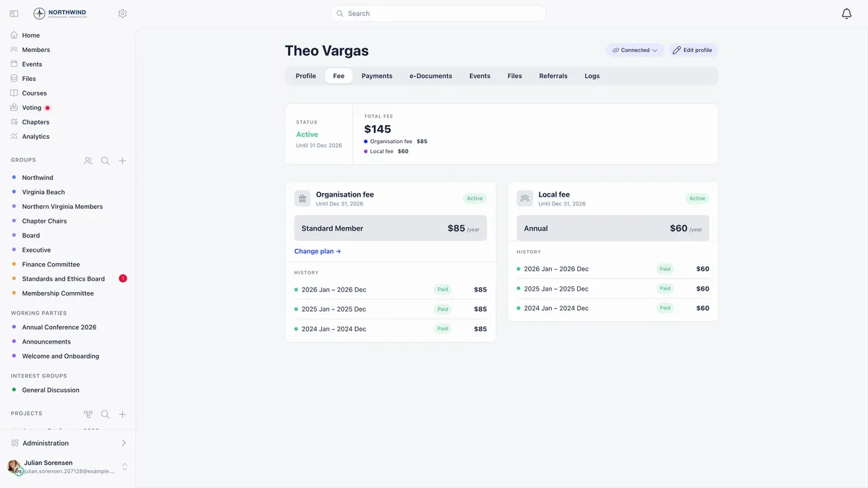Click Organisation fee 2025 Jan – 2025 Dec row
Screen dimensions: 868x488
(x=391, y=309)
